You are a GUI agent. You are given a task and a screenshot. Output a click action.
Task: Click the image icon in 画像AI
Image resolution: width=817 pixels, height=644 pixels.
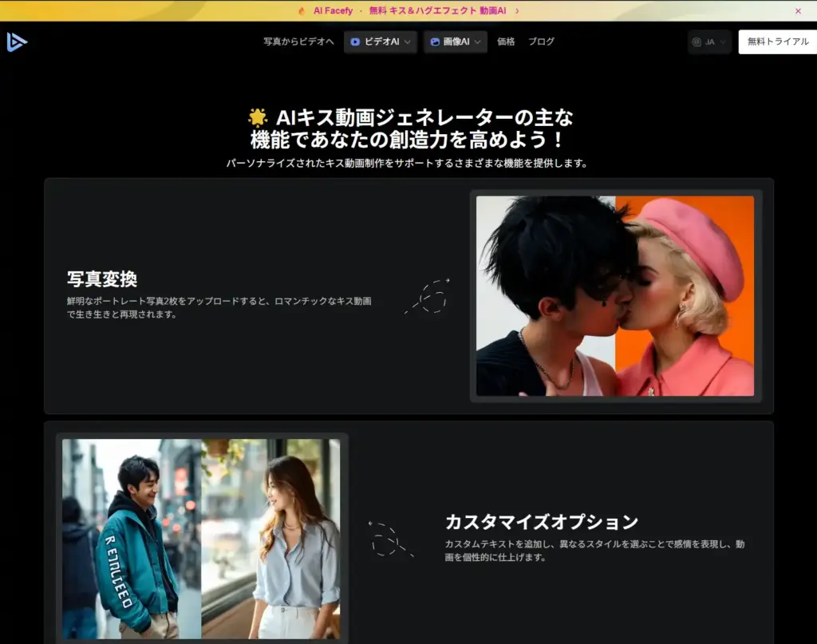tap(435, 41)
